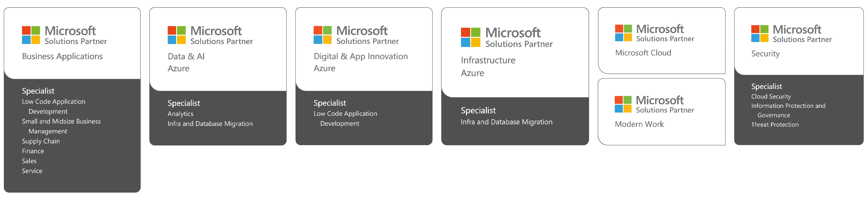Viewport: 868px width, 198px height.
Task: Select the Microsoft logo on Security badge
Action: tap(760, 34)
